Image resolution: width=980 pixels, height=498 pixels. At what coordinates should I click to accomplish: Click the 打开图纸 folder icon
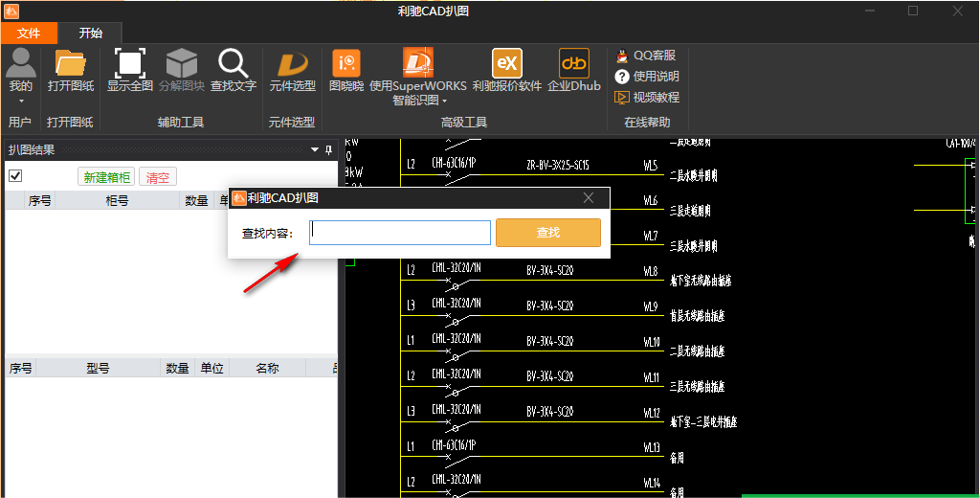71,63
